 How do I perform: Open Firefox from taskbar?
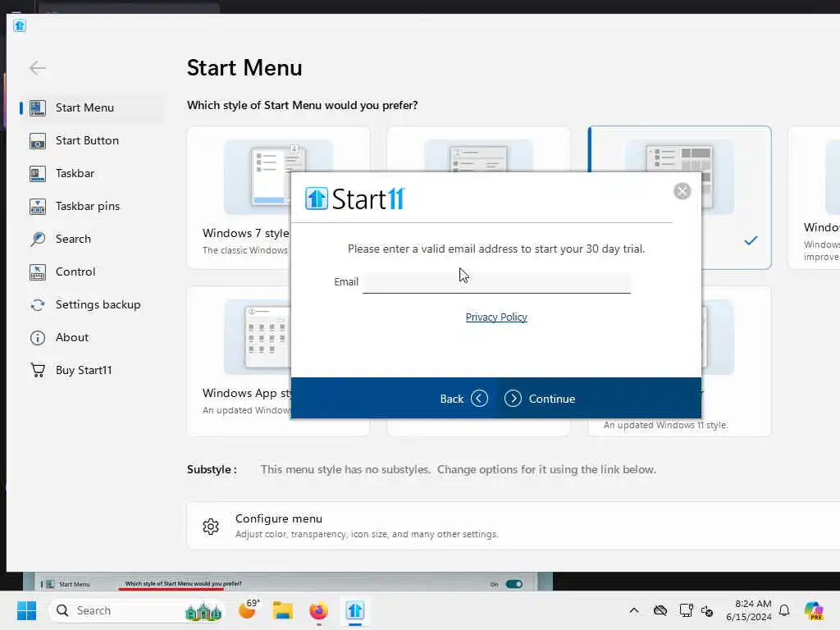[x=319, y=610]
